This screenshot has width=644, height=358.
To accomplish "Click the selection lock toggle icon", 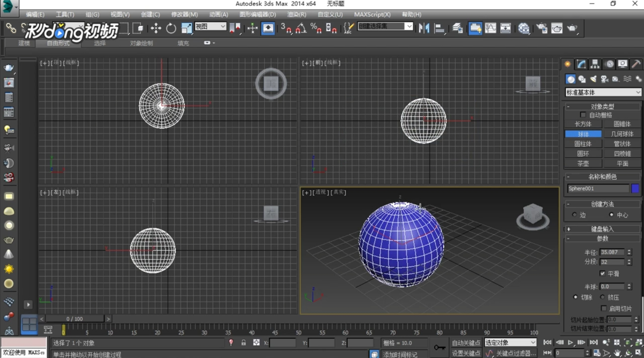I will tap(244, 342).
